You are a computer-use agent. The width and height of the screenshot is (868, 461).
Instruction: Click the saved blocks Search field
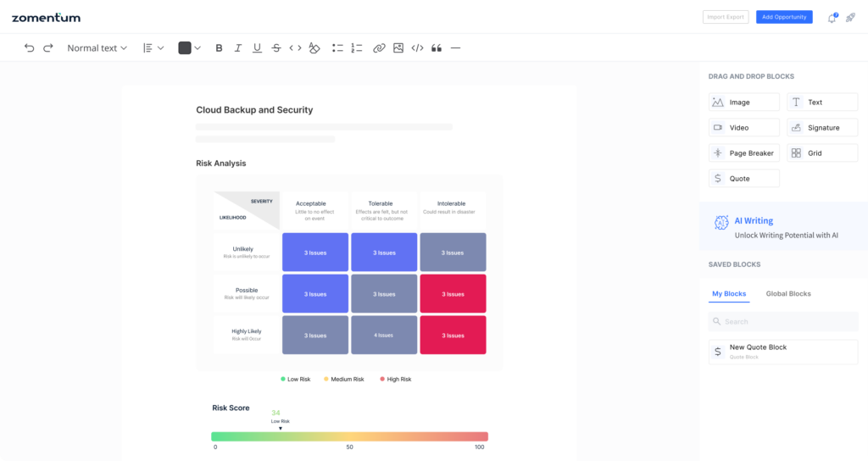pyautogui.click(x=783, y=321)
